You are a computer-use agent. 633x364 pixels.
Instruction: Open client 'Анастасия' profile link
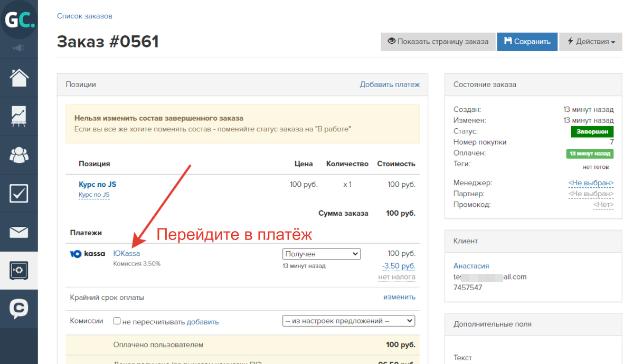pyautogui.click(x=471, y=266)
